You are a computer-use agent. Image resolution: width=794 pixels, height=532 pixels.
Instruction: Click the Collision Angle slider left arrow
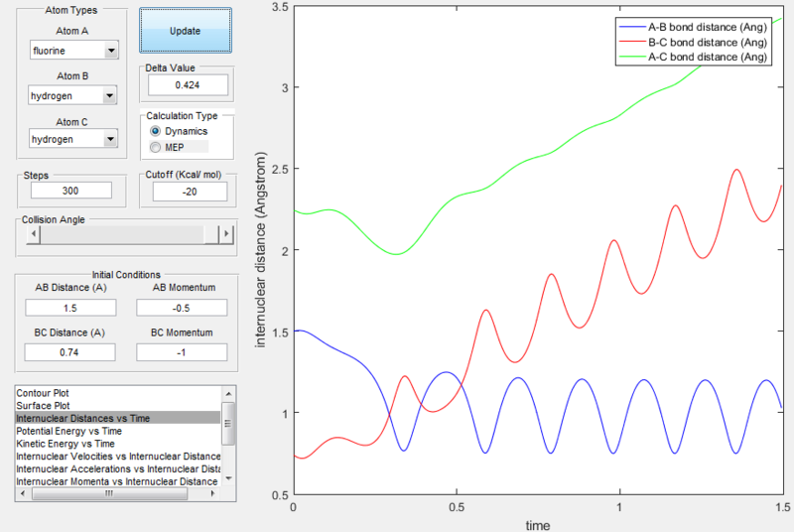(x=34, y=234)
